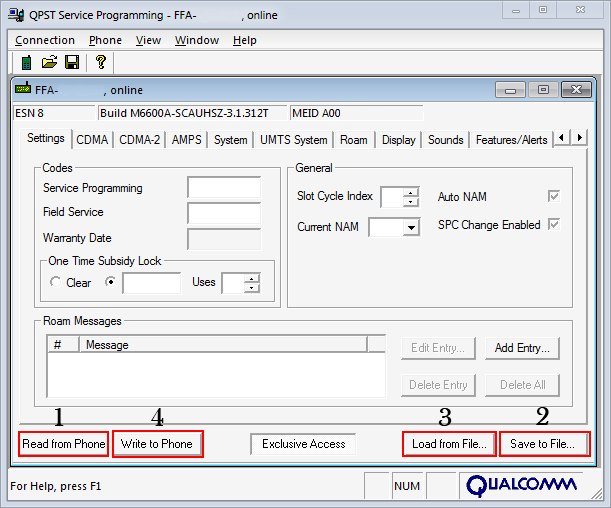Select the subsidy lock code radio button
611x508 pixels.
(x=111, y=282)
